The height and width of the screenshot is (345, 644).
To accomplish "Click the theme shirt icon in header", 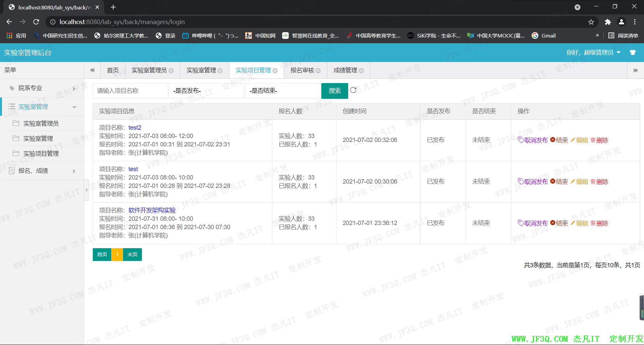I will [633, 53].
